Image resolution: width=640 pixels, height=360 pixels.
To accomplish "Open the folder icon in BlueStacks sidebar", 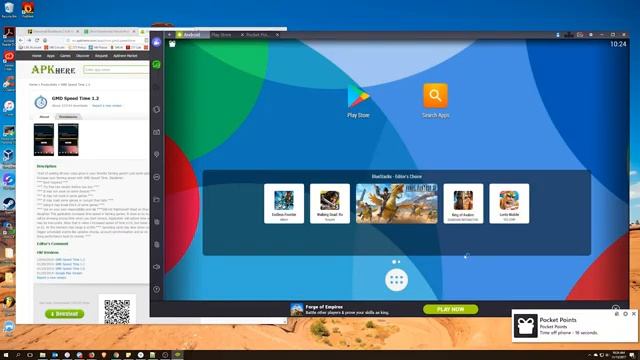I will click(156, 199).
